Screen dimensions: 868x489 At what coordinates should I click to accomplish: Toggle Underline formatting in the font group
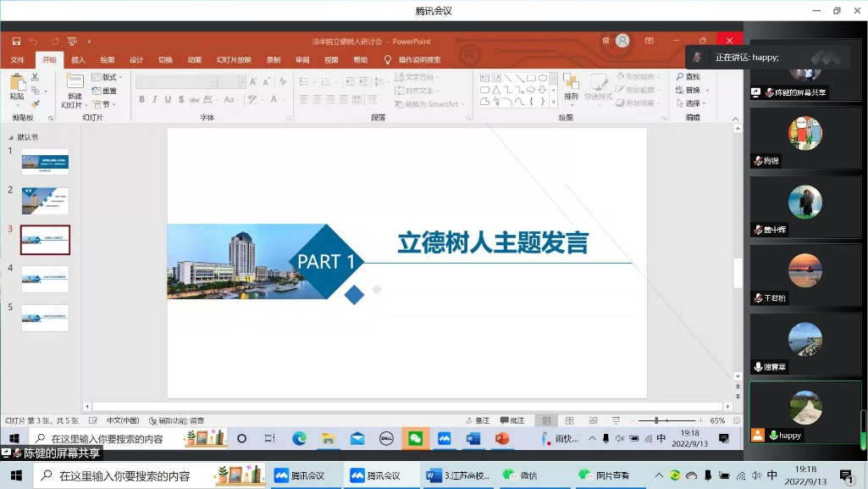click(167, 100)
